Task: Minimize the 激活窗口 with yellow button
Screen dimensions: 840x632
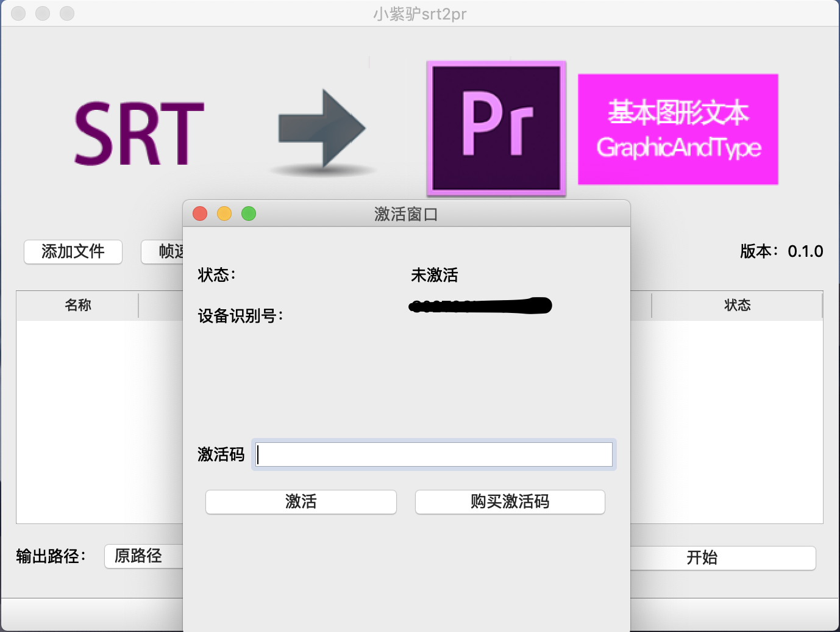Action: pos(224,214)
